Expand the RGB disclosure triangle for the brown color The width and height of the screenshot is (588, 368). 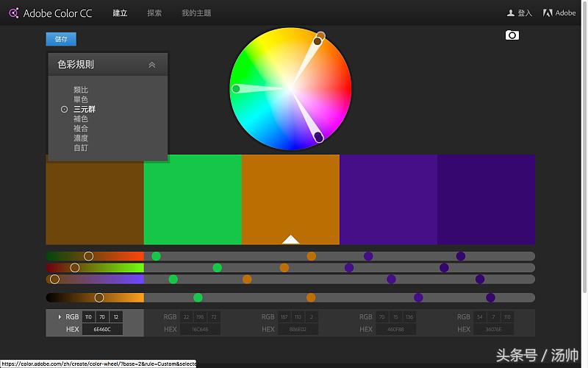[x=60, y=317]
